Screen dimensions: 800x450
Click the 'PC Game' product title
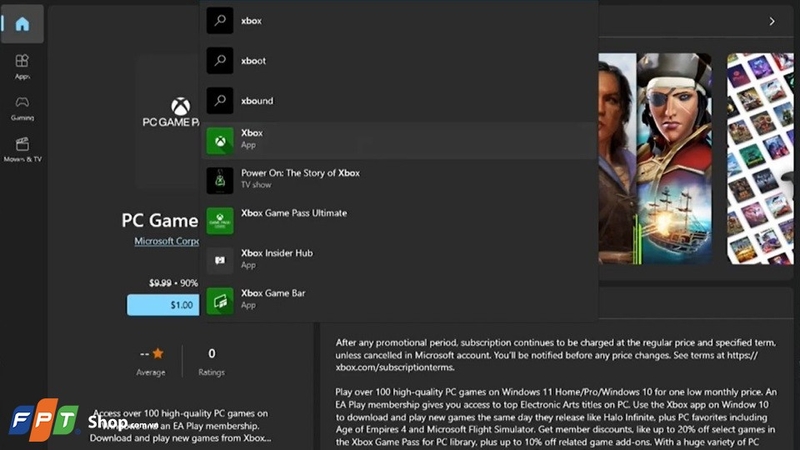pyautogui.click(x=160, y=220)
